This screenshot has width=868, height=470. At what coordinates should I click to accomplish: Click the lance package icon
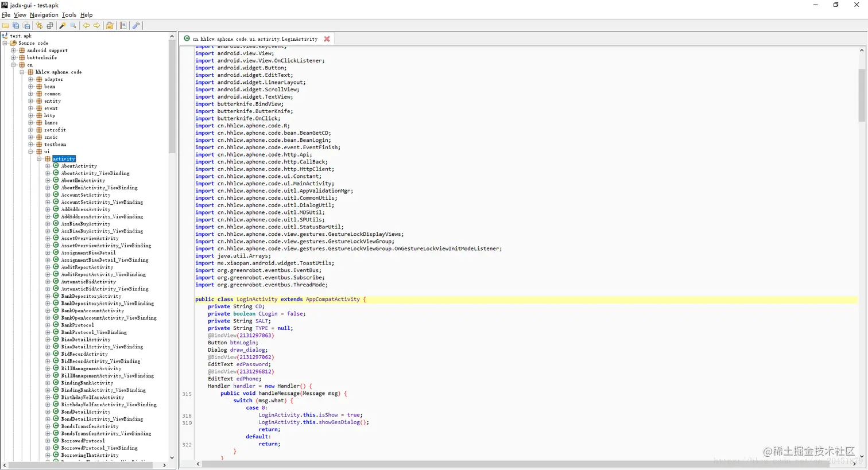coord(39,123)
